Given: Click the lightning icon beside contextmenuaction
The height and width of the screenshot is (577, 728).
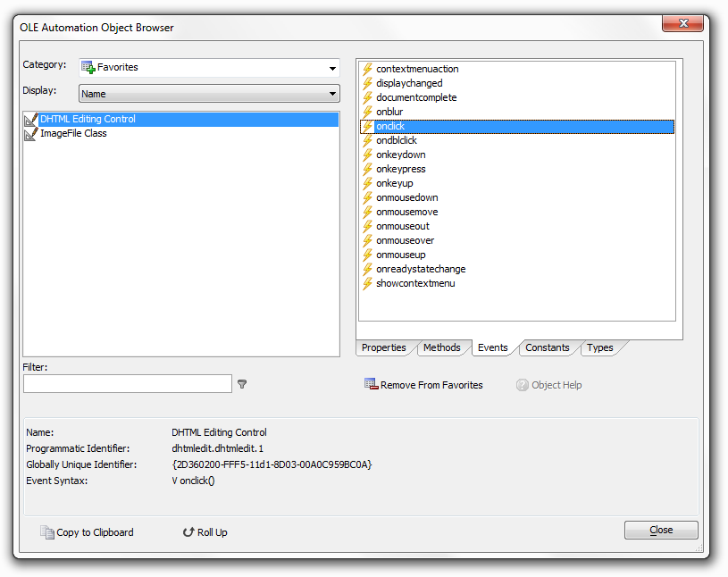Looking at the screenshot, I should pyautogui.click(x=367, y=69).
